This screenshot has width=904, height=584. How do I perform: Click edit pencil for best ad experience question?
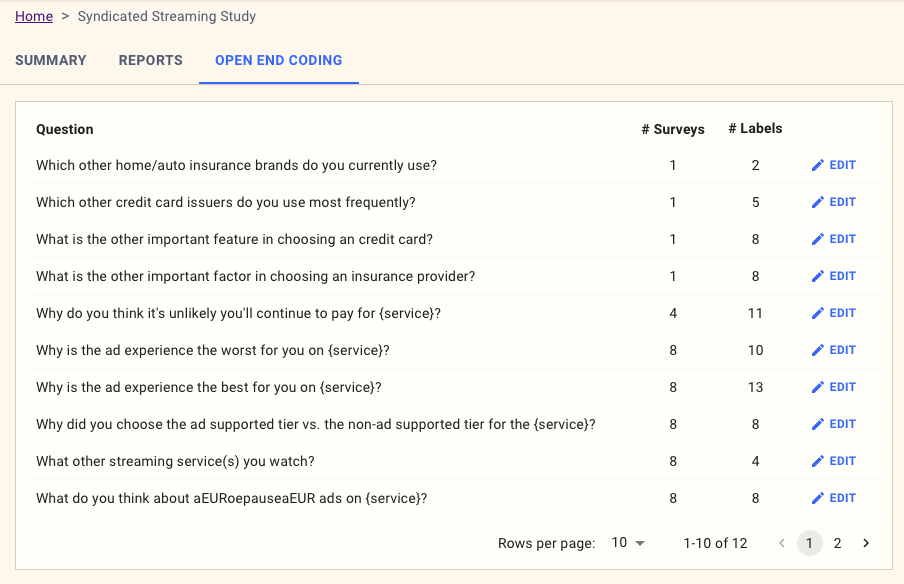pos(818,387)
